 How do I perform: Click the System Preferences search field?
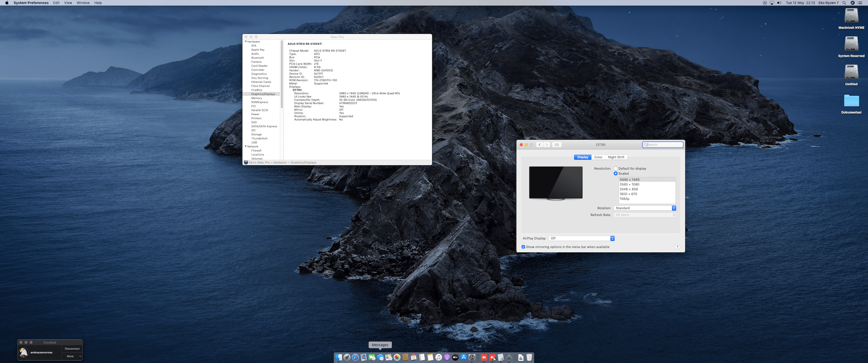coord(663,144)
